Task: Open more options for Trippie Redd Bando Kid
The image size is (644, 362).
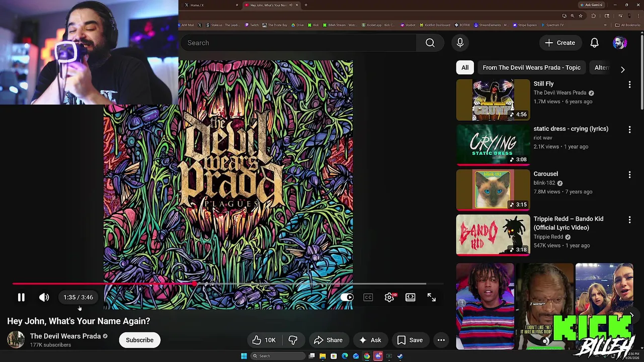Action: coord(629,220)
